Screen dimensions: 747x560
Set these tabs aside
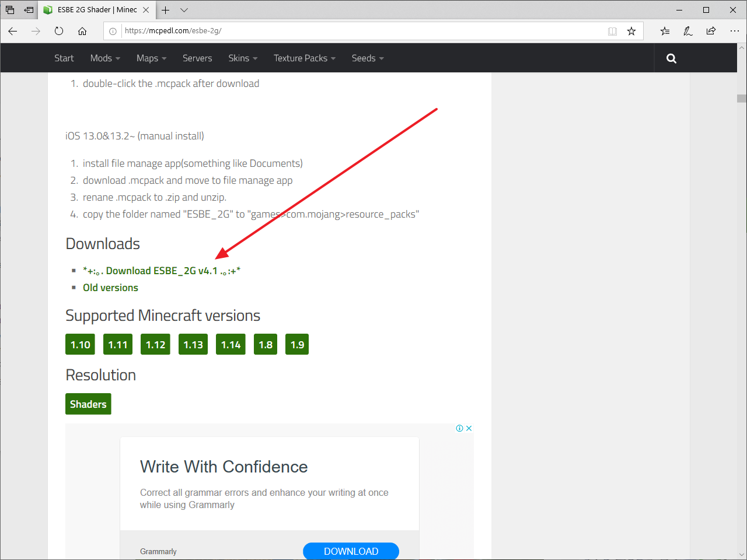pos(29,10)
